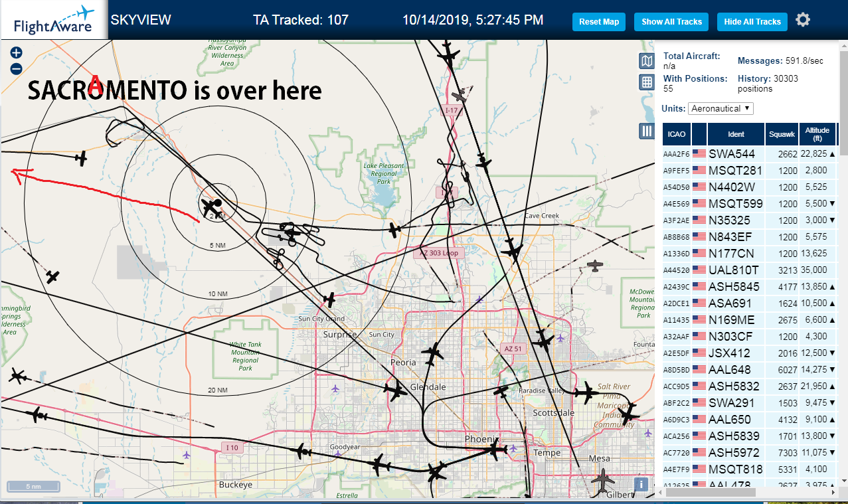Select the N4402W row
The height and width of the screenshot is (504, 848).
point(750,187)
